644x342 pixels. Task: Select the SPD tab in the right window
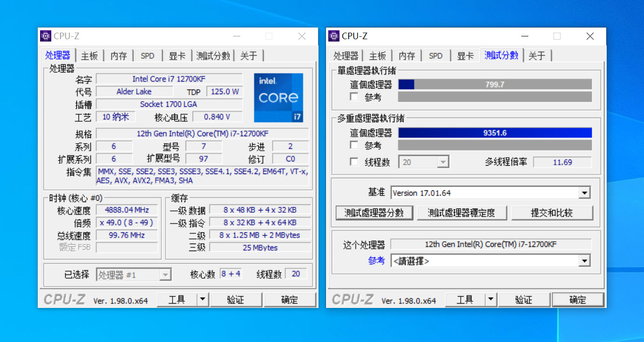pos(436,55)
